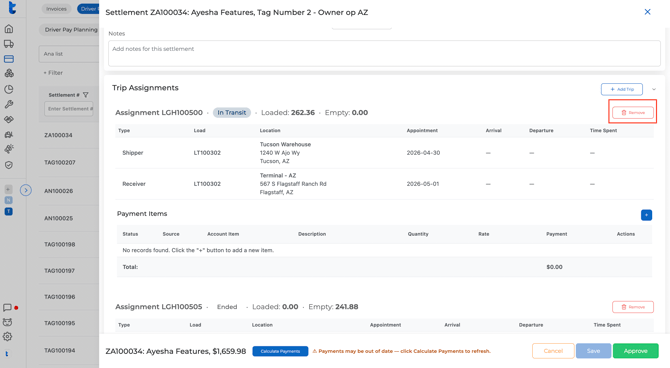Click the Save button

click(x=593, y=351)
